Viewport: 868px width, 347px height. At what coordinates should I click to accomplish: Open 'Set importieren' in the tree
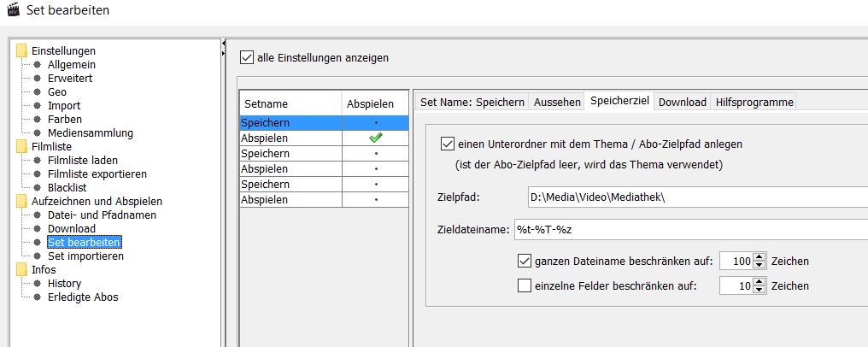tap(85, 256)
